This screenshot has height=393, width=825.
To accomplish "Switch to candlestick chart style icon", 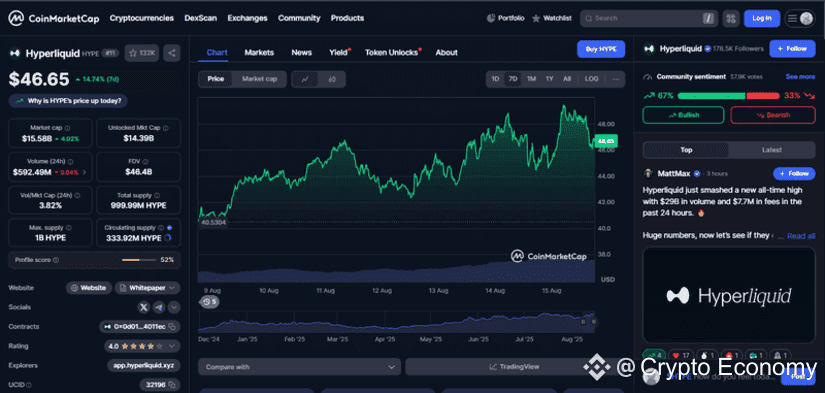I will (332, 79).
